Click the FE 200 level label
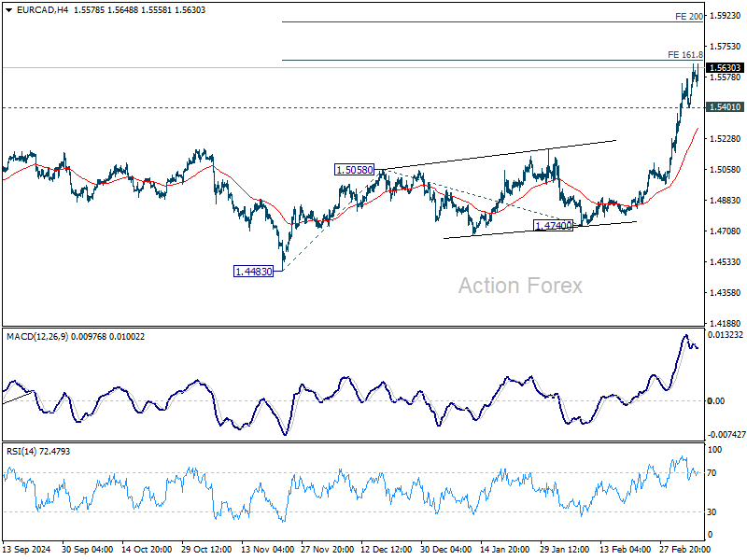Screen dimensions: 747x560 [x=689, y=17]
